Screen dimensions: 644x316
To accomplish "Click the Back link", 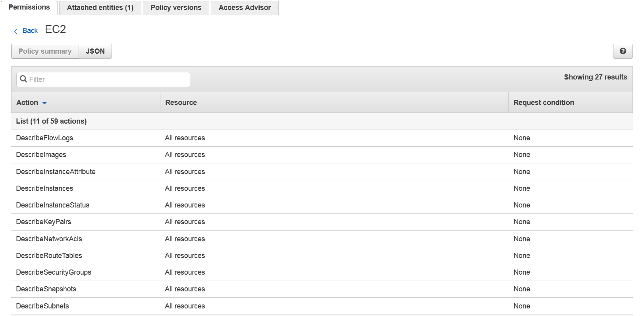I will (x=30, y=31).
